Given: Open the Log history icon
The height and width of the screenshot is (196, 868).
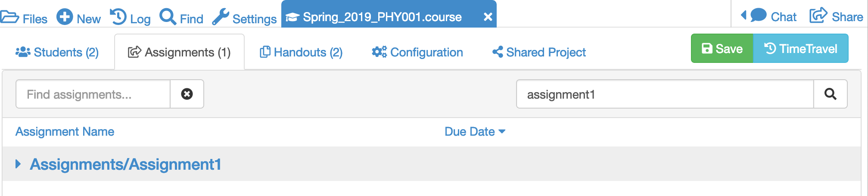Looking at the screenshot, I should (118, 17).
